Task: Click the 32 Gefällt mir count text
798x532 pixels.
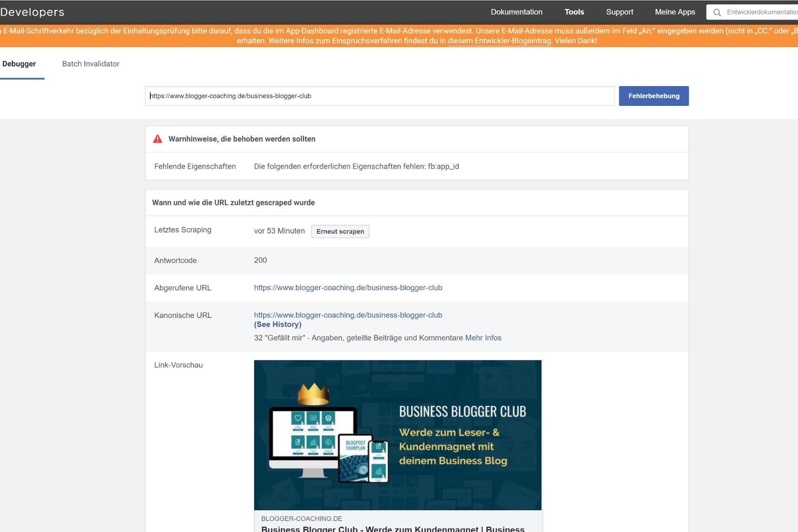Action: coord(358,338)
